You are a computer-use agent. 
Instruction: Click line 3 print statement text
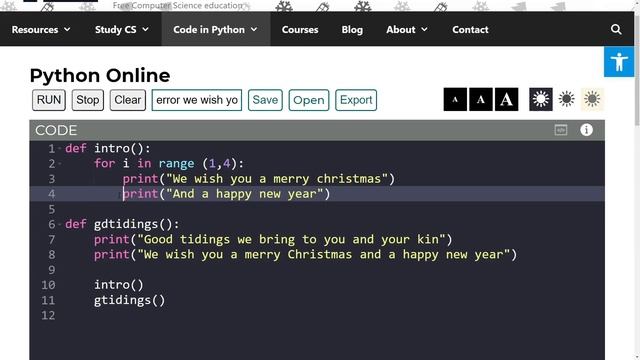click(x=258, y=179)
